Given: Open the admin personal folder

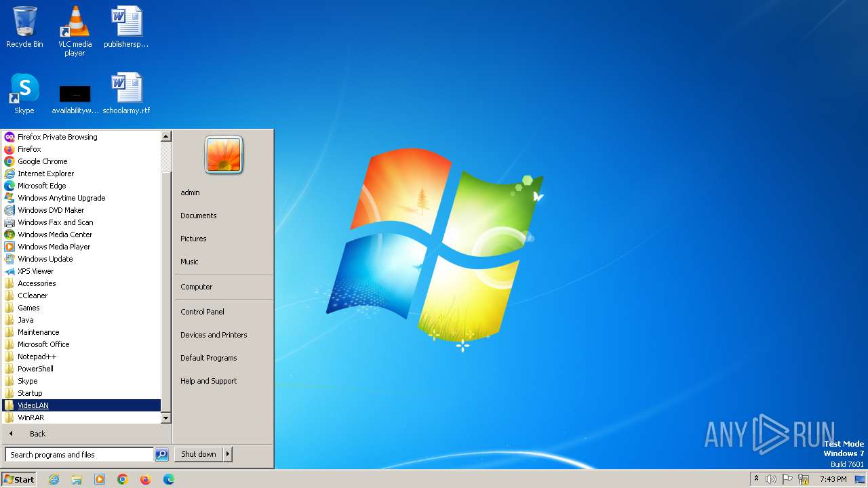Looking at the screenshot, I should (x=224, y=192).
